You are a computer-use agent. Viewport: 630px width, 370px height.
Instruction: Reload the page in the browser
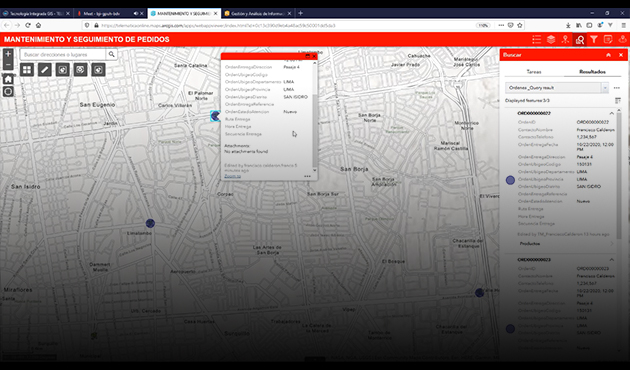tap(28, 25)
